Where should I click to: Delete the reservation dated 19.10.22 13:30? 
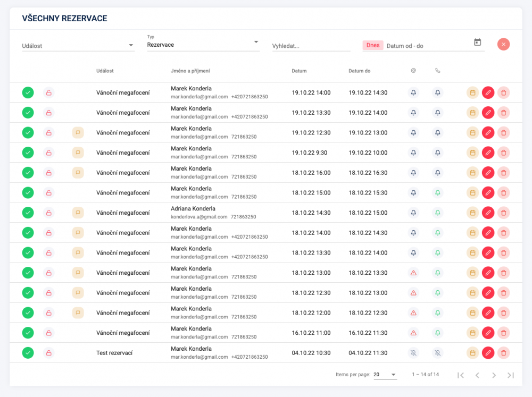[503, 113]
